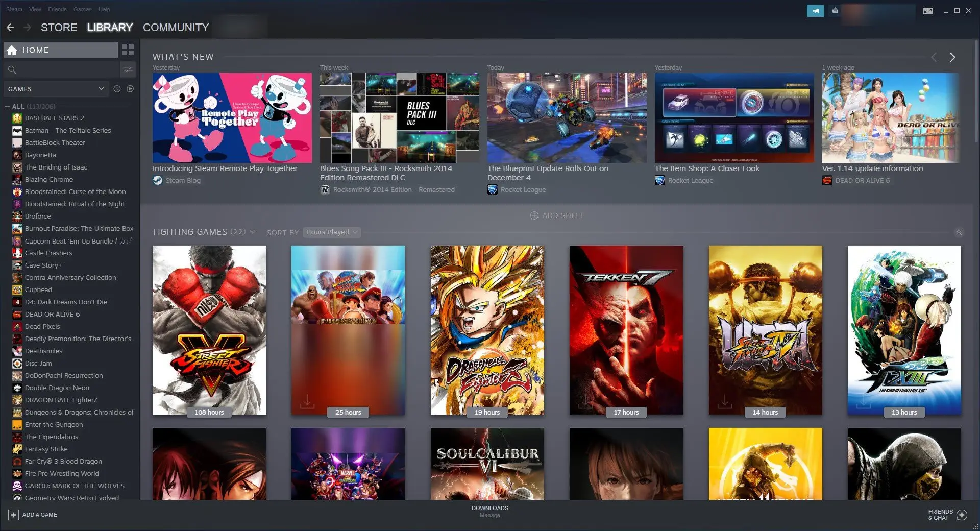Viewport: 980px width, 531px height.
Task: Open the envelope inbox notifications icon
Action: tap(835, 10)
